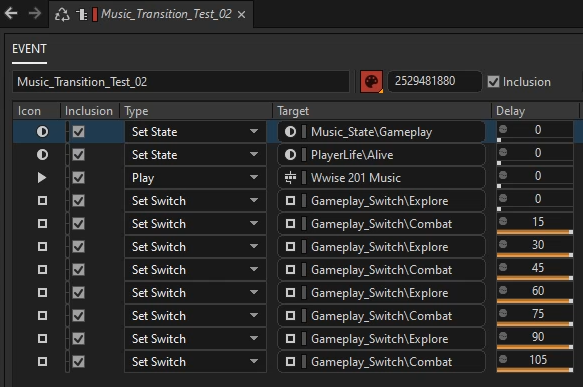Sort by the Inclusion column header
583x387 pixels.
(89, 111)
